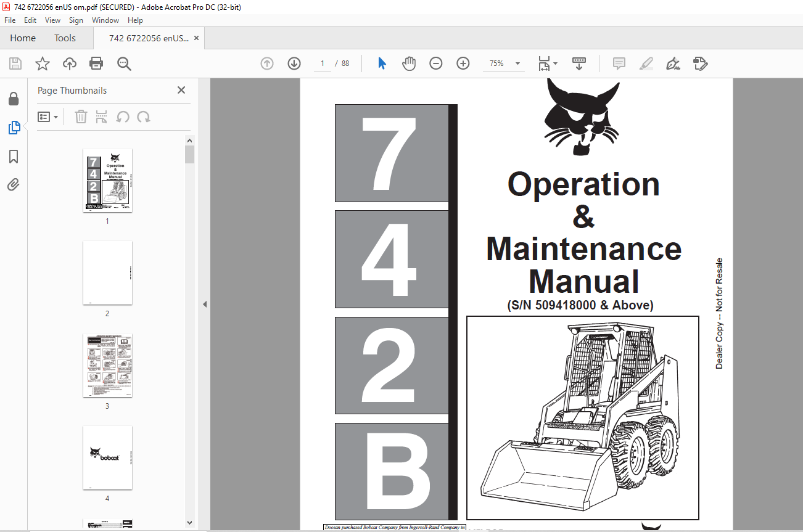Click the '(S/N 509418000 & Above)' text
This screenshot has width=803, height=532.
[580, 305]
